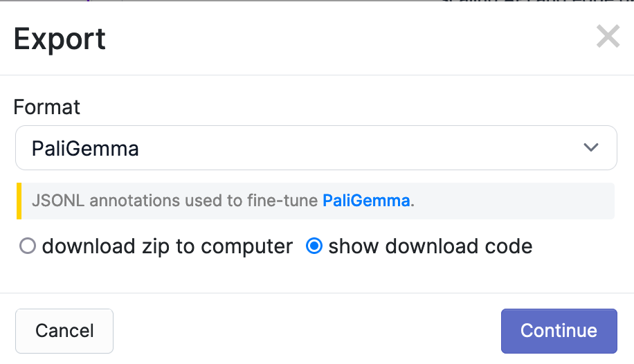Image resolution: width=634 pixels, height=364 pixels.
Task: Click the "JSONL annotations used to fine-tune" text
Action: 176,201
